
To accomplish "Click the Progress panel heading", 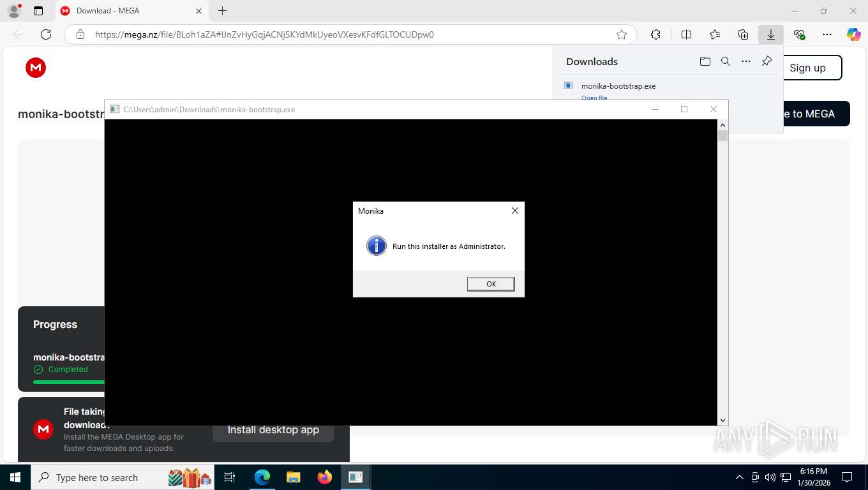I will [55, 324].
